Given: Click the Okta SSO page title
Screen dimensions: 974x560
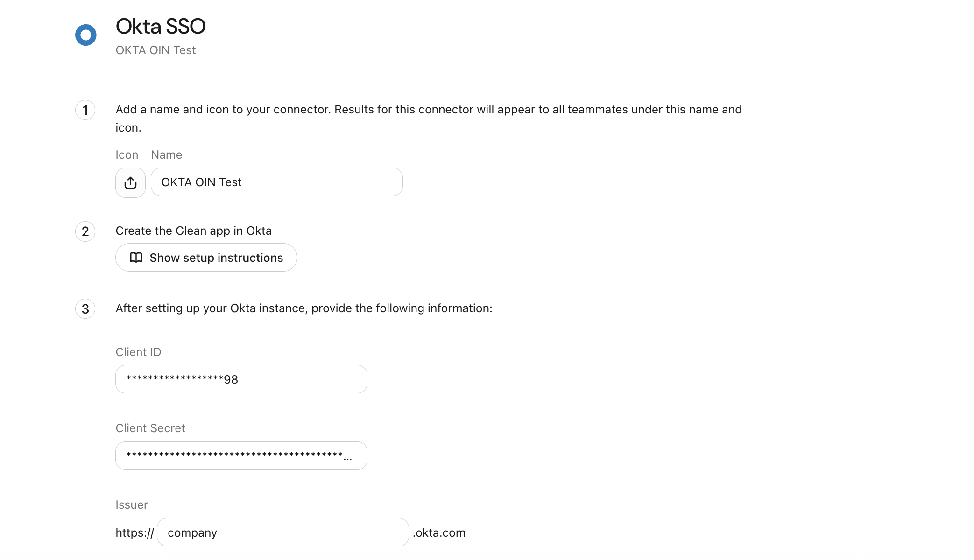Looking at the screenshot, I should [161, 27].
